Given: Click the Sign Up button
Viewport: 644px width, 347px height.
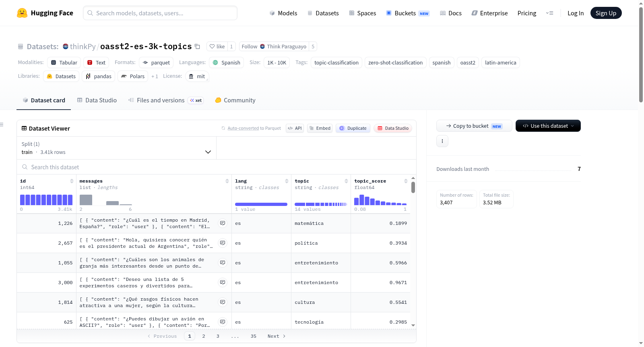Looking at the screenshot, I should coord(606,13).
